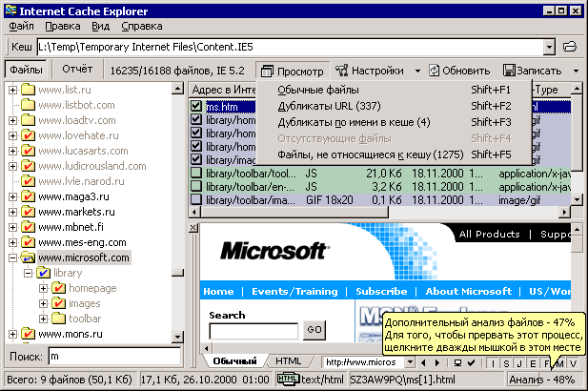This screenshot has height=391, width=588.
Task: Expand the toolbar subfolder node
Action: point(44,319)
